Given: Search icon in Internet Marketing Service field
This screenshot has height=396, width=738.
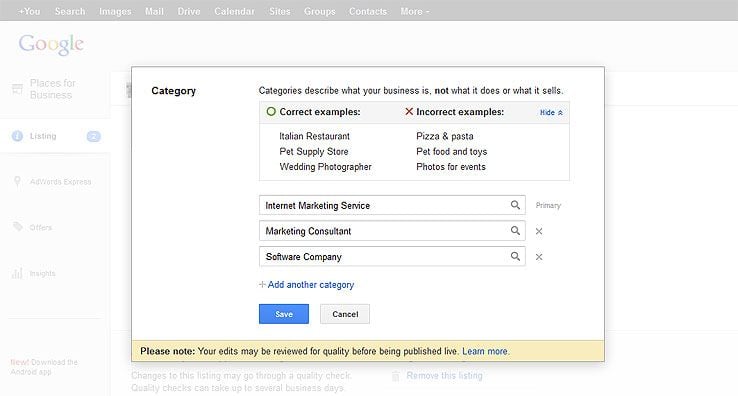Looking at the screenshot, I should 515,205.
